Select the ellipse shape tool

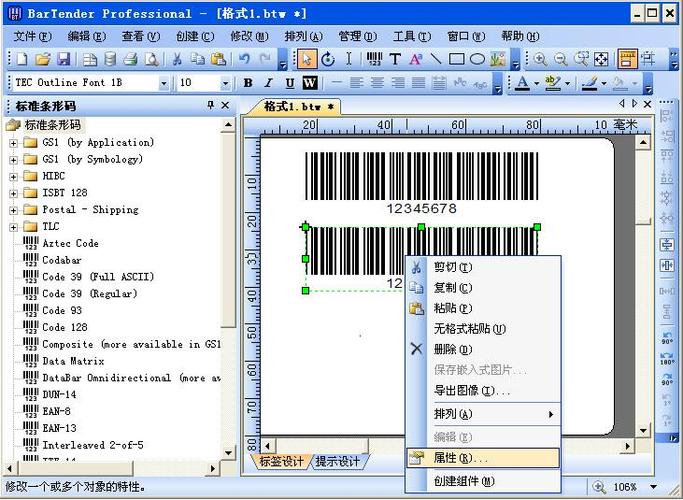coord(477,59)
